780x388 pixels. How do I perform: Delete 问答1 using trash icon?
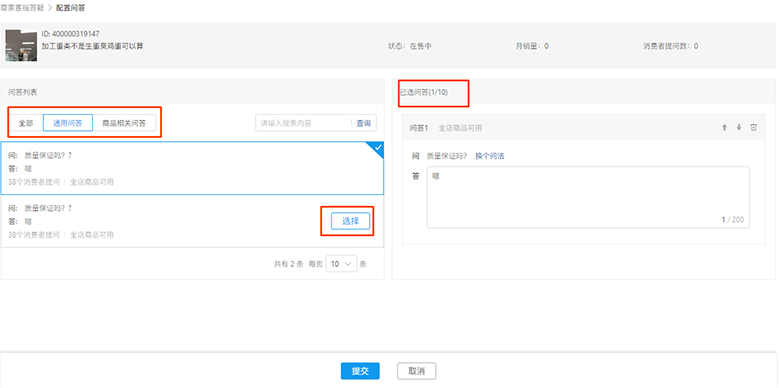tap(754, 127)
